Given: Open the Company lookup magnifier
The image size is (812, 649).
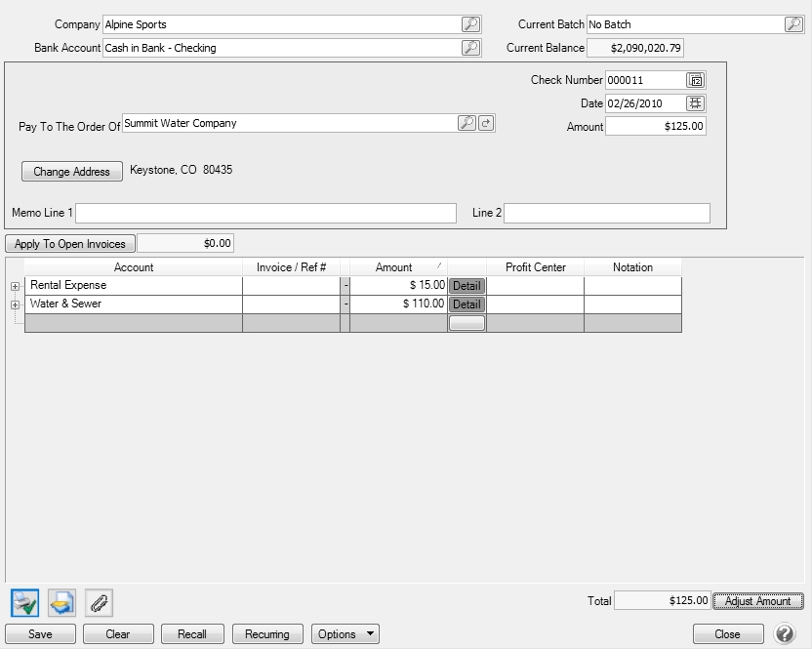Looking at the screenshot, I should [470, 24].
